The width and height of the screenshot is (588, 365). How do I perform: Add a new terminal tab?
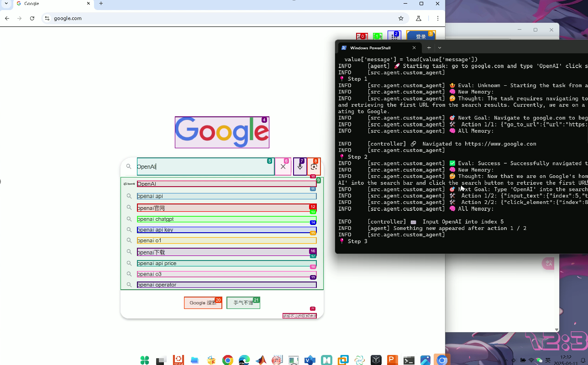point(429,48)
